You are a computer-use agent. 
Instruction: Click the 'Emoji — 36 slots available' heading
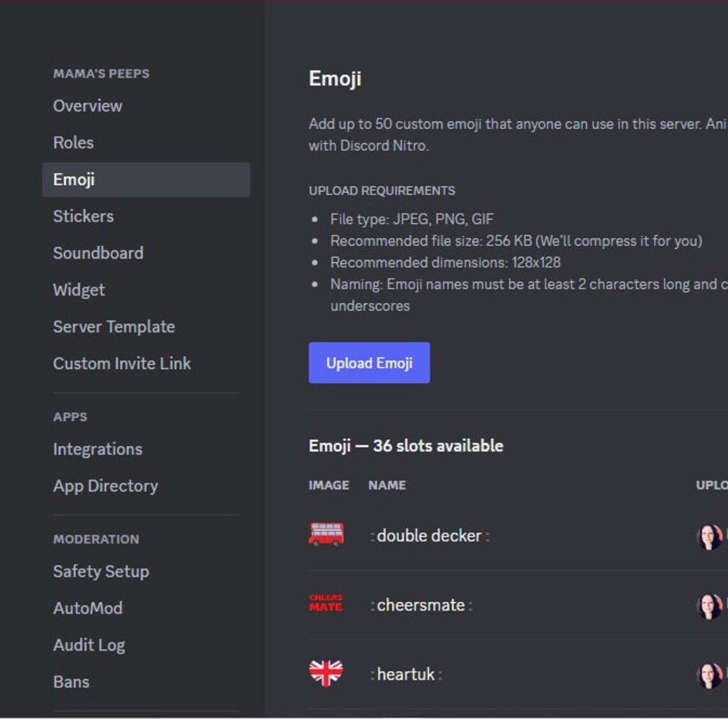(x=406, y=446)
